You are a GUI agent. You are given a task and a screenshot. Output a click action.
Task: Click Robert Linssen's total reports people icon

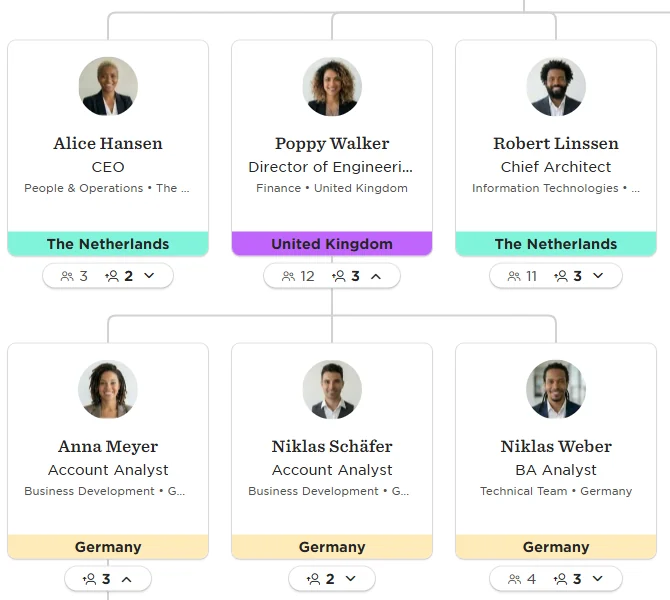point(514,276)
